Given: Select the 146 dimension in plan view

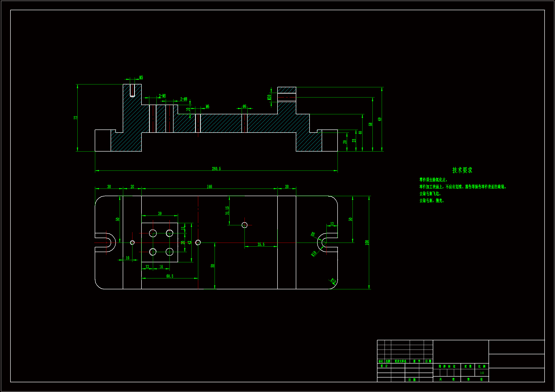Looking at the screenshot, I should [x=209, y=186].
